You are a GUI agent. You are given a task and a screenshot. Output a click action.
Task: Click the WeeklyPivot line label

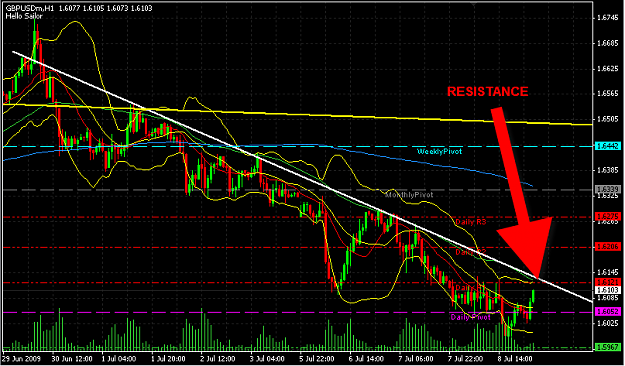(439, 152)
